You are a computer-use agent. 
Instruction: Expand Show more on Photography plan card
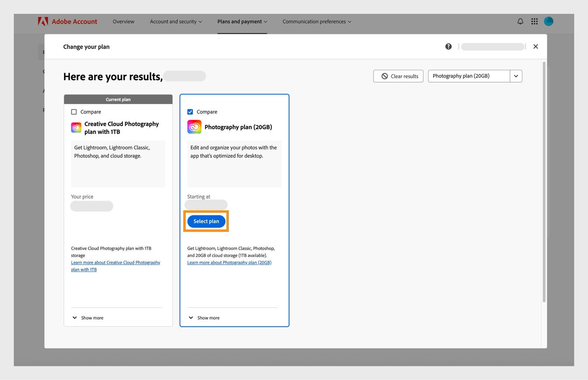click(204, 317)
